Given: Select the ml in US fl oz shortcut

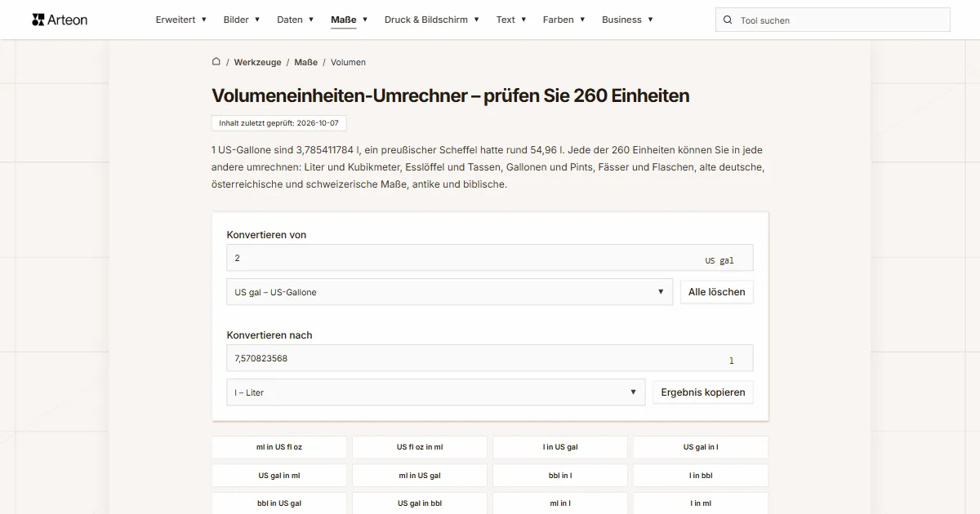Looking at the screenshot, I should 279,447.
